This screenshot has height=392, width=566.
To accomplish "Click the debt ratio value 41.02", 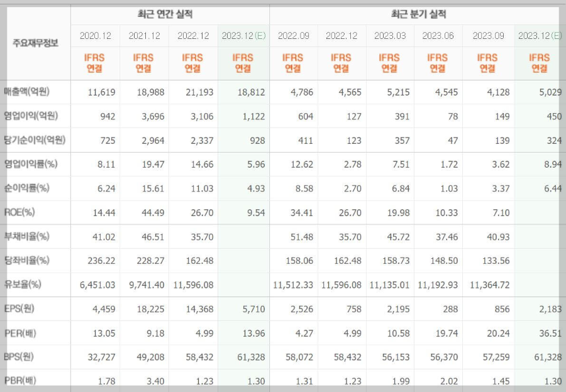I will pyautogui.click(x=104, y=237).
